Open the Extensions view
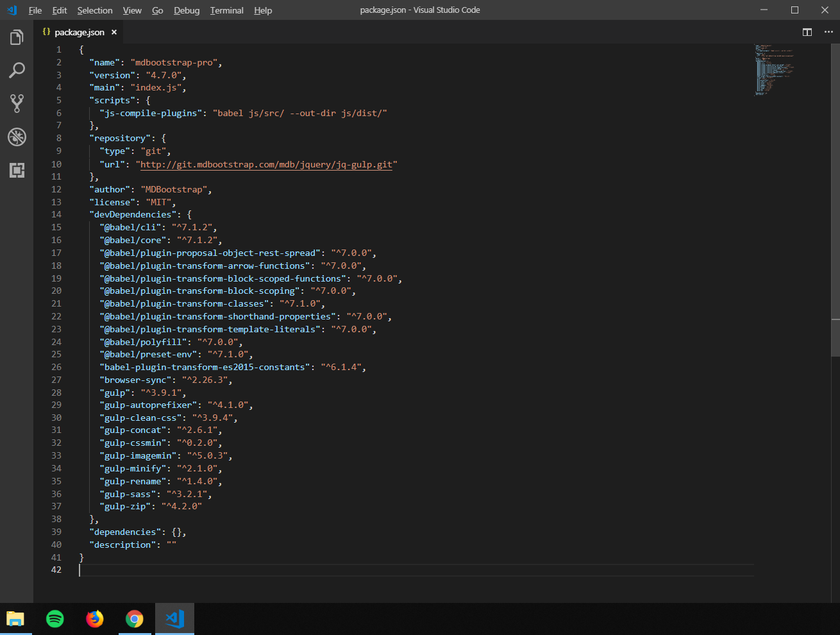This screenshot has height=635, width=840. (x=17, y=170)
